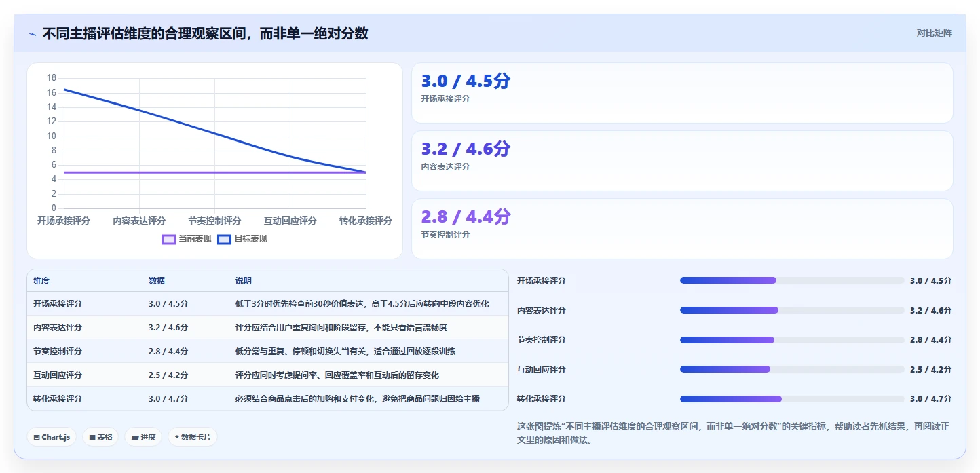The height and width of the screenshot is (473, 980).
Task: Click the 维度 column header
Action: point(41,281)
